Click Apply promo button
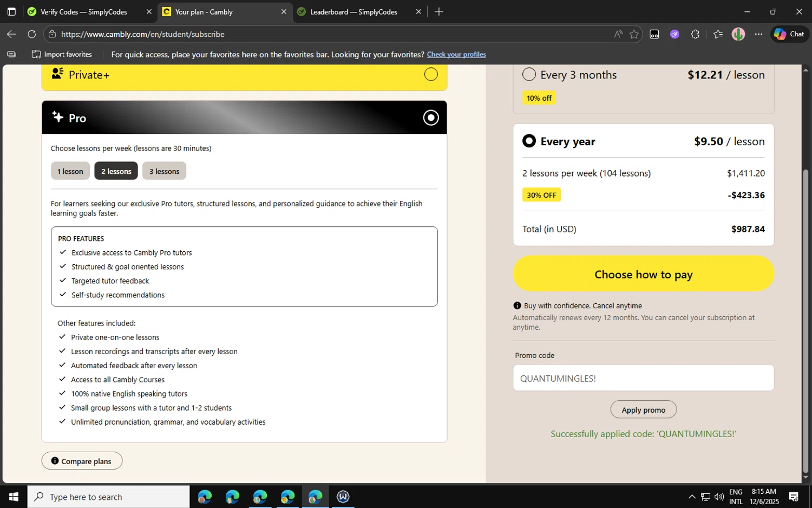 click(x=643, y=409)
